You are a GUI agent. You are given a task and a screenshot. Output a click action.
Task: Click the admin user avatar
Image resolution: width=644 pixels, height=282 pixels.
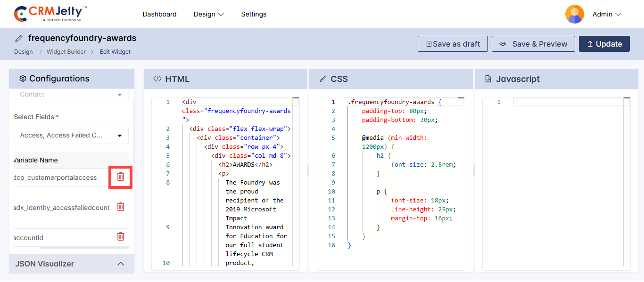[574, 14]
